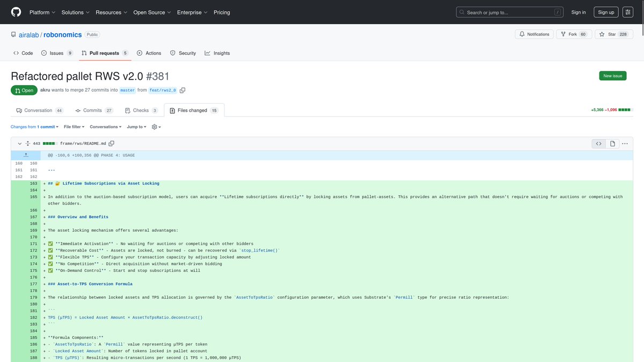Expand the Platform menu
This screenshot has width=644, height=362.
click(x=42, y=12)
